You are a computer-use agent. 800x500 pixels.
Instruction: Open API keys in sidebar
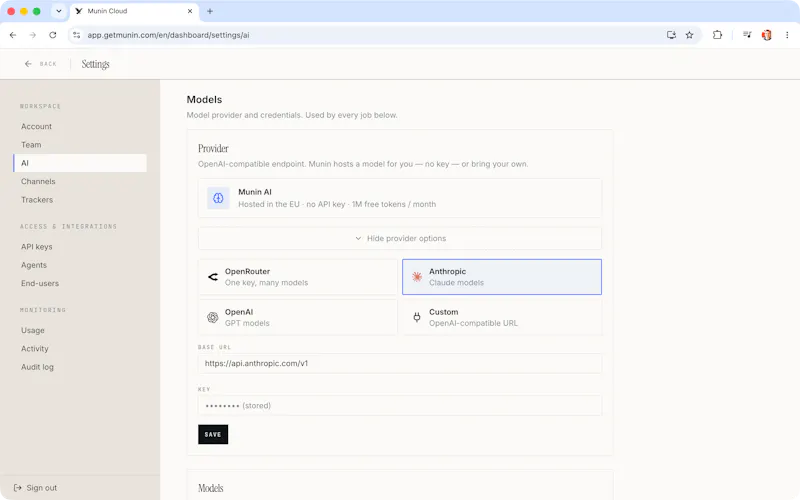pyautogui.click(x=37, y=247)
